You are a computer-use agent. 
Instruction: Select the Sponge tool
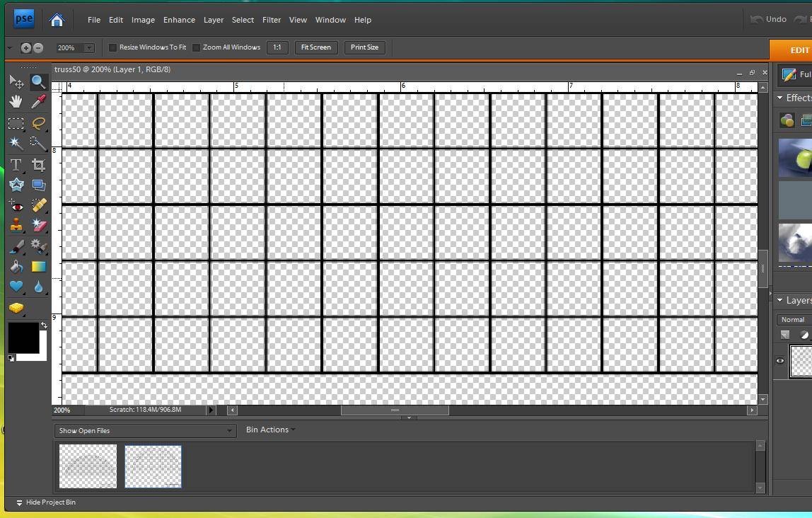[x=16, y=308]
